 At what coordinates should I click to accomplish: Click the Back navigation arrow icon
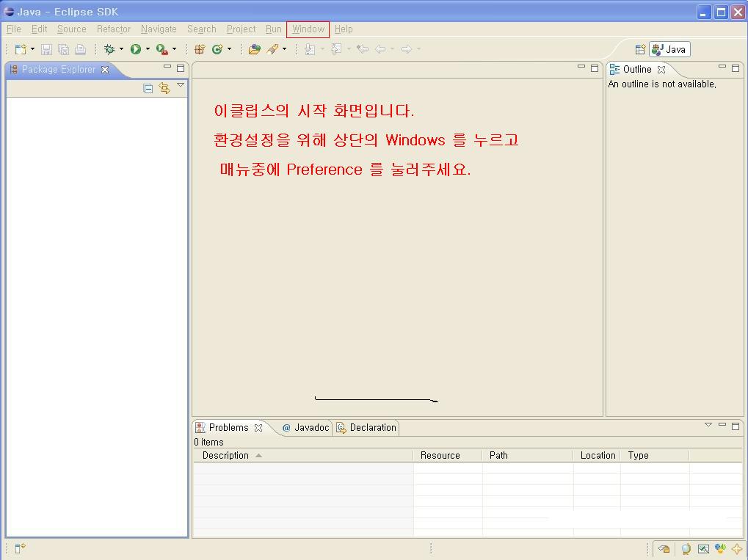(x=380, y=49)
